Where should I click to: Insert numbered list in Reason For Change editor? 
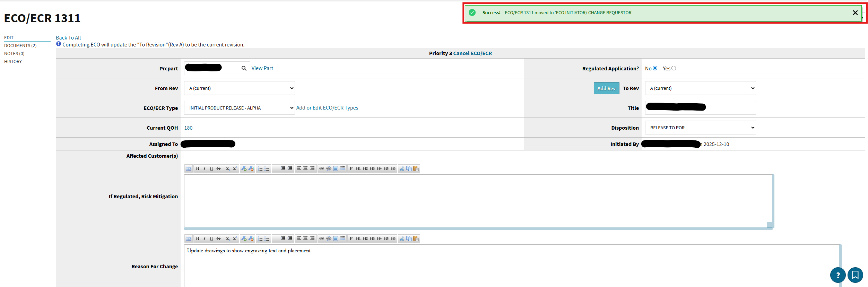pos(260,239)
